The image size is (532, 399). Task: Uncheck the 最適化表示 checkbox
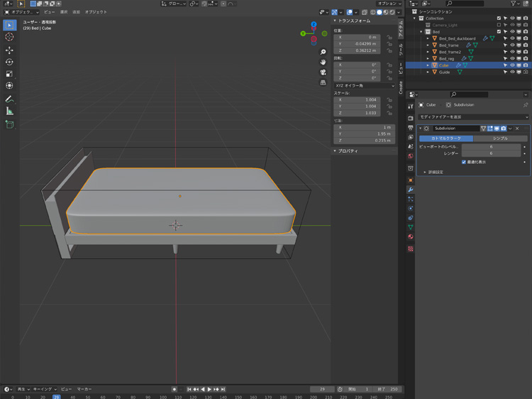tap(464, 162)
